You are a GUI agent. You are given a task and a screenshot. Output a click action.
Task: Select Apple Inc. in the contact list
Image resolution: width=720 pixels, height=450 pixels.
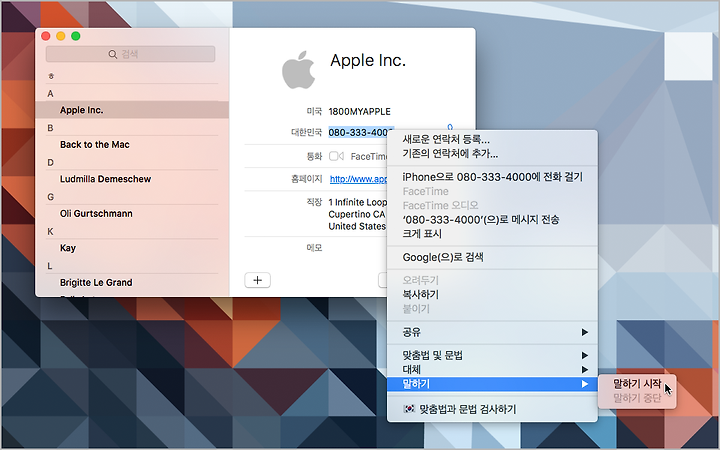[x=132, y=110]
